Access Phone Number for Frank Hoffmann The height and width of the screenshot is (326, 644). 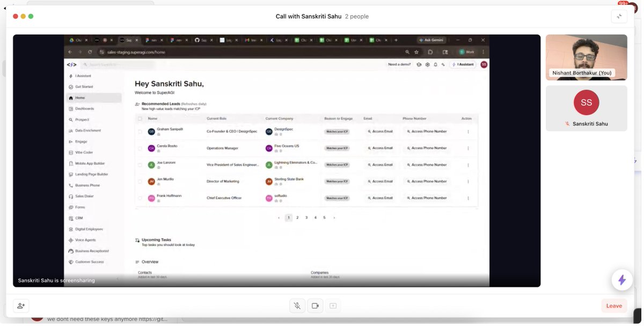[427, 198]
